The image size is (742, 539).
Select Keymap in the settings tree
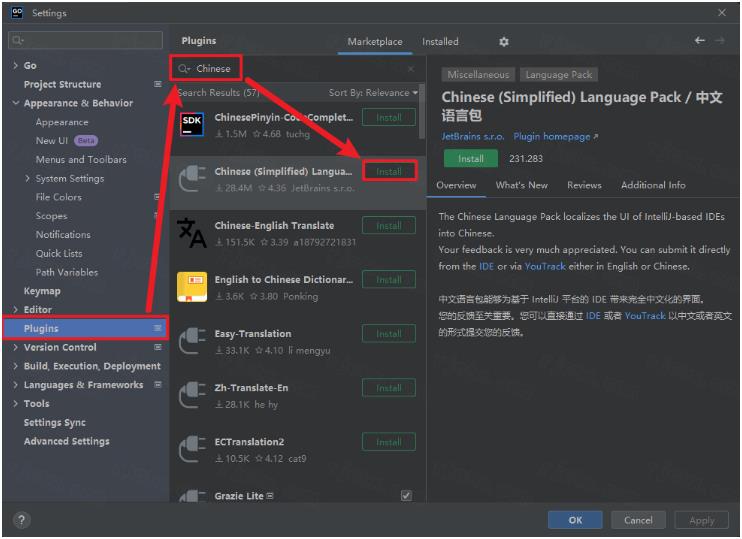pos(42,291)
